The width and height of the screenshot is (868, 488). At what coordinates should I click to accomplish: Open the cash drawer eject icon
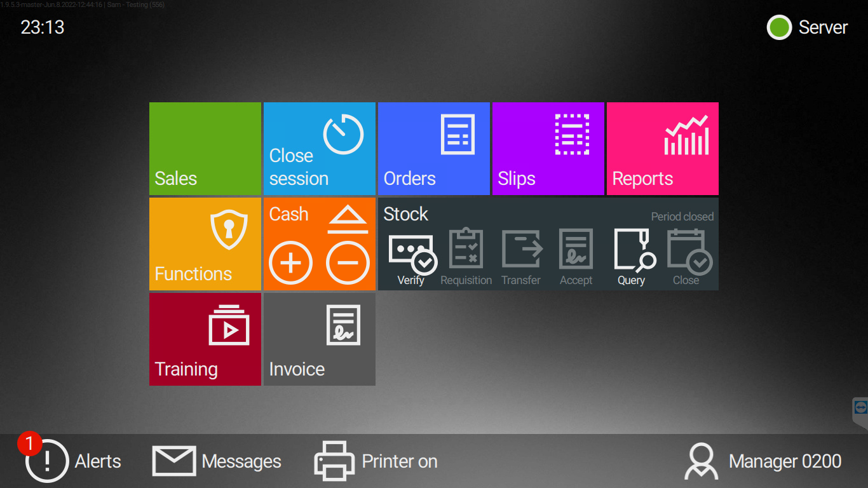348,221
